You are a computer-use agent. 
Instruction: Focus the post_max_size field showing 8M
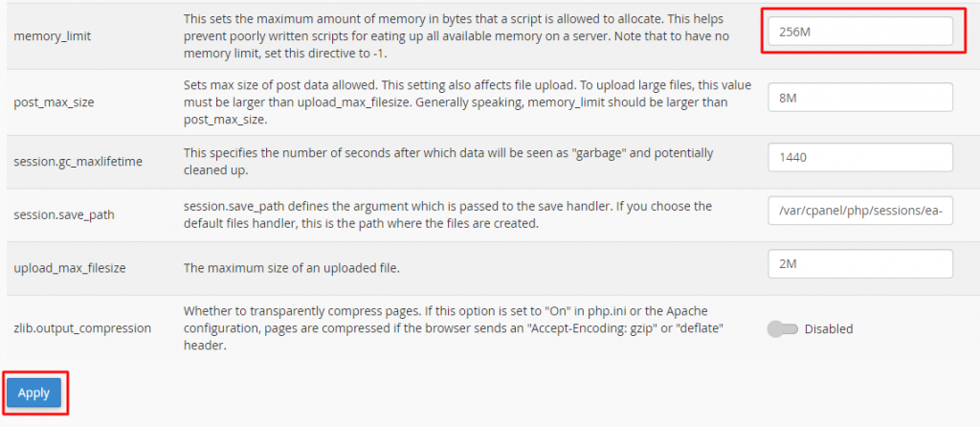pos(860,98)
